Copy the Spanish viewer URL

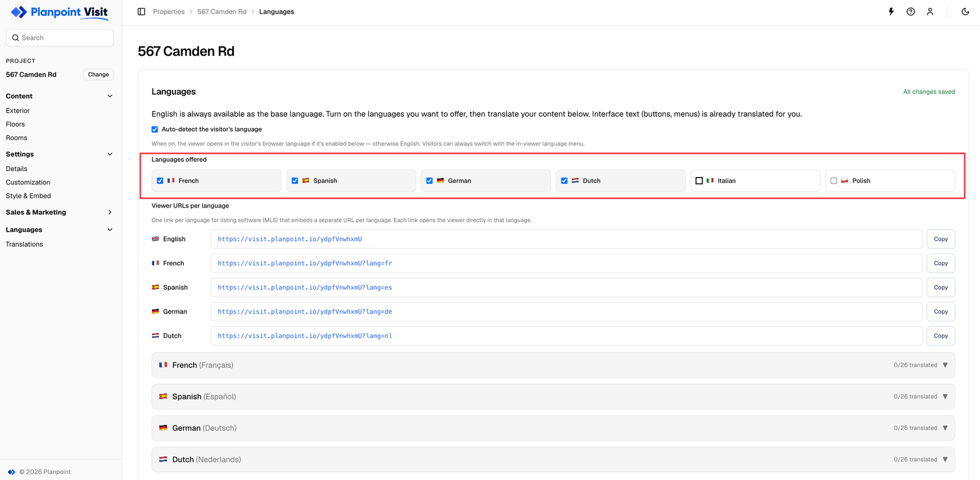(941, 288)
